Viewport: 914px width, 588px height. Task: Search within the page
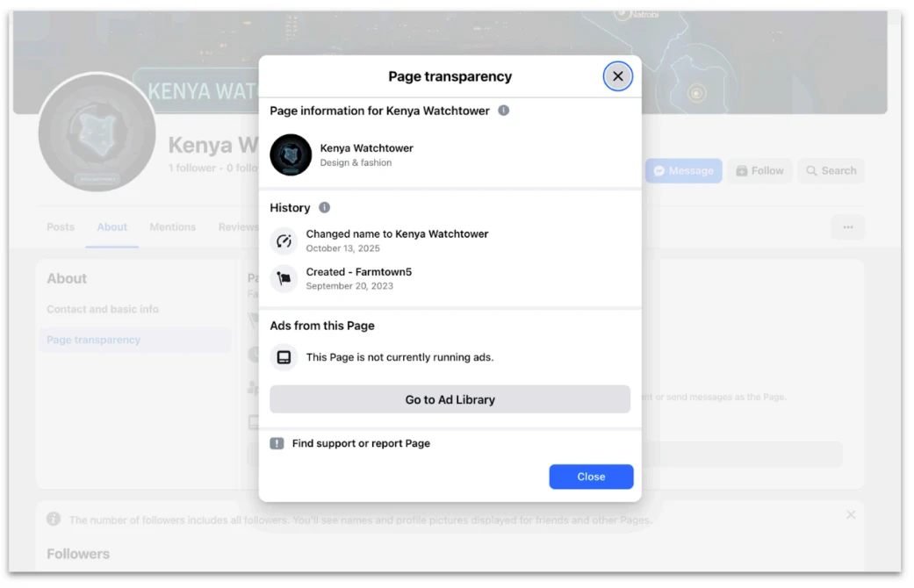tap(831, 171)
